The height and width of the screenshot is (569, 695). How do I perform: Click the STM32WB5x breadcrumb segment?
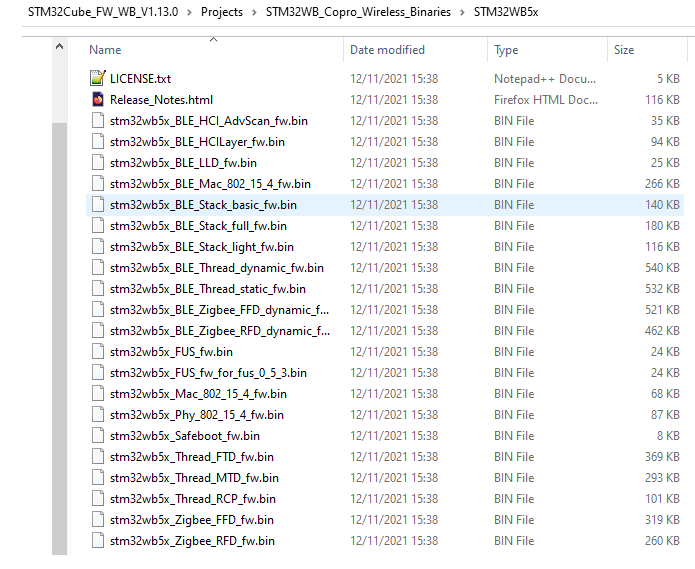click(x=506, y=12)
